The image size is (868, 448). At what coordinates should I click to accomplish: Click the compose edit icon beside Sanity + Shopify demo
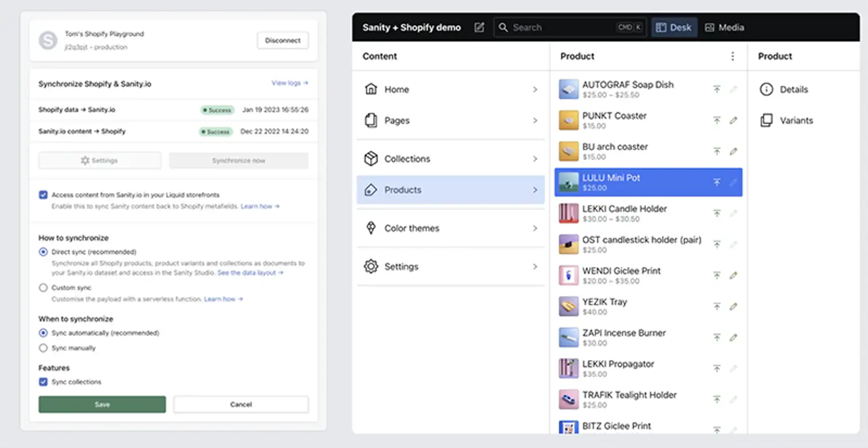click(479, 27)
